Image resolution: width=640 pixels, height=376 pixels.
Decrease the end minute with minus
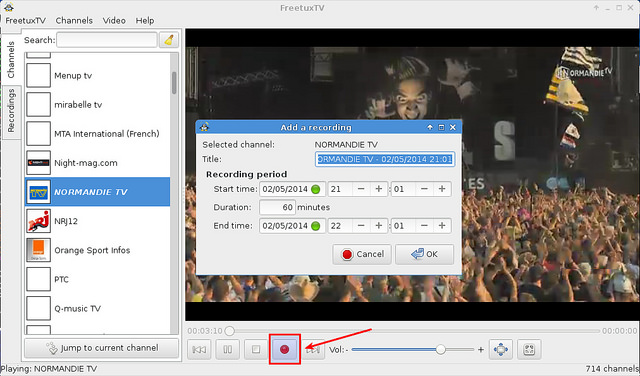click(424, 226)
